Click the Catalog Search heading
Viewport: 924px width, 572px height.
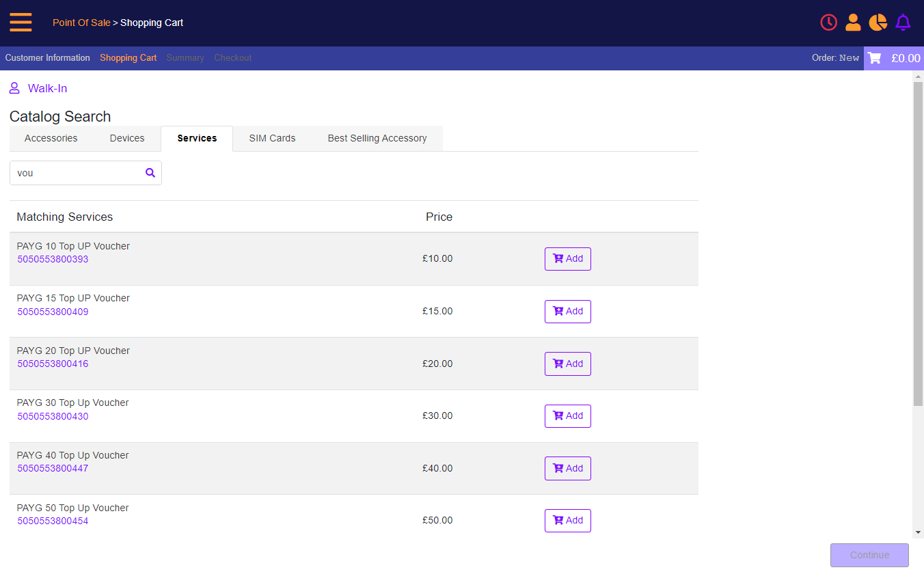tap(60, 116)
